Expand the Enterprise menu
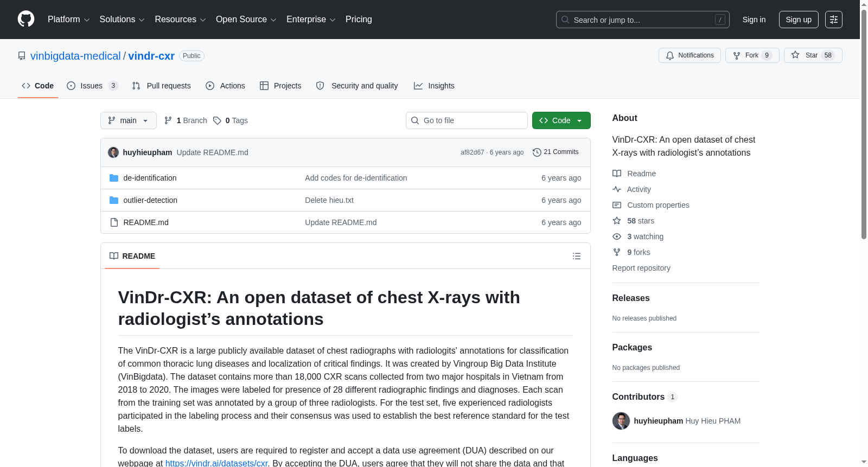Screen dimensions: 868x467 click(311, 20)
